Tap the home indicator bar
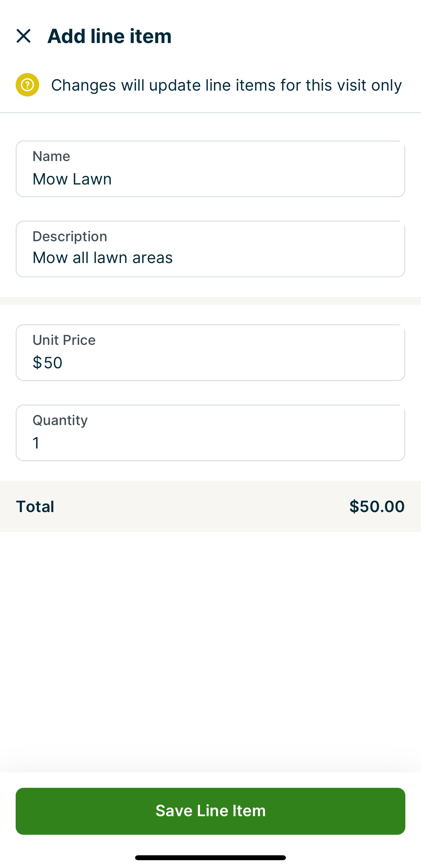 [x=210, y=858]
